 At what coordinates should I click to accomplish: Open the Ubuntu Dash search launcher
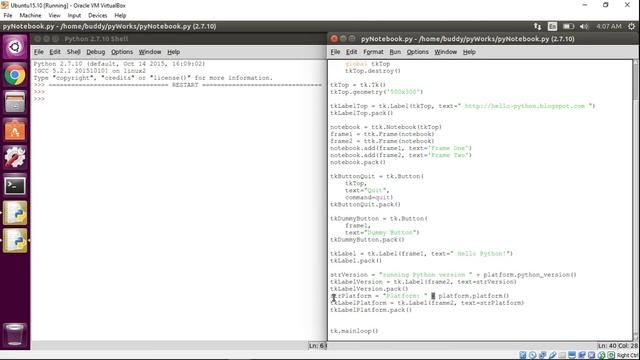(15, 47)
